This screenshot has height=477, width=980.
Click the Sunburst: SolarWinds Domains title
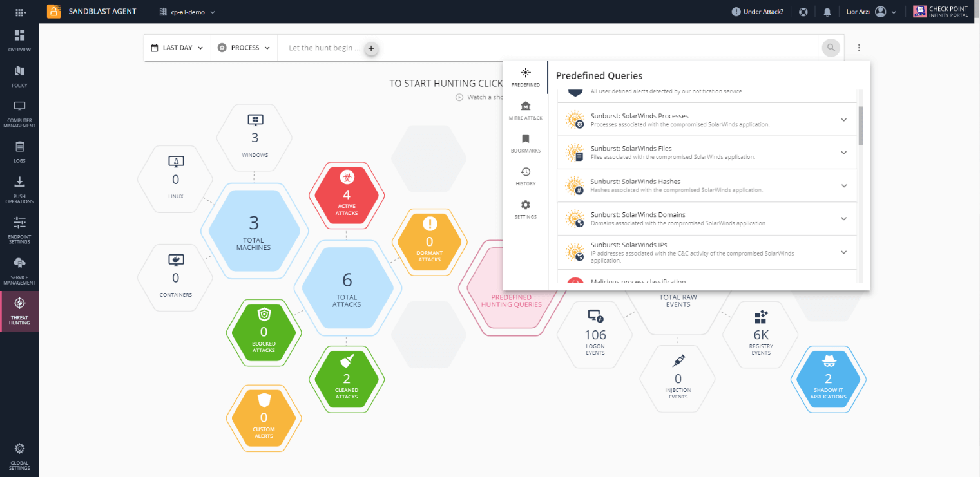638,214
